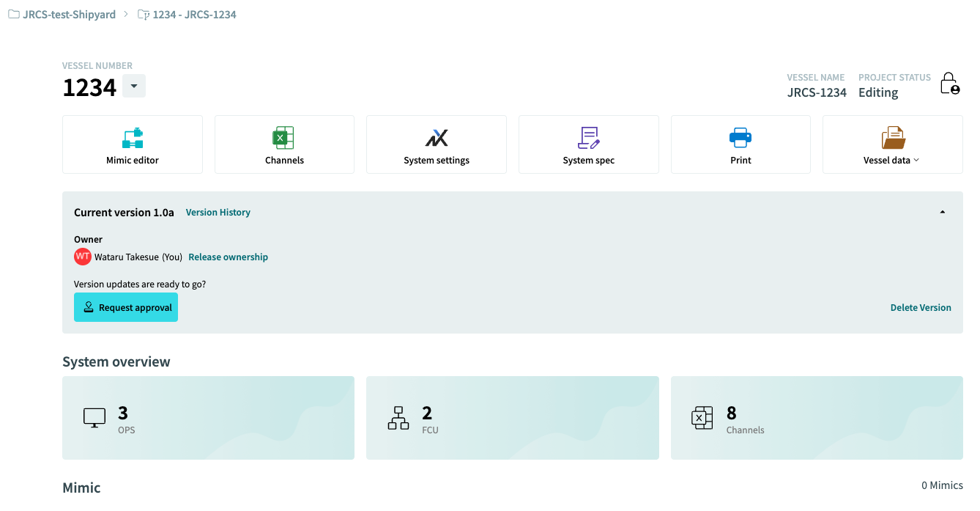Click the WT owner avatar
The width and height of the screenshot is (980, 511).
[x=83, y=257]
